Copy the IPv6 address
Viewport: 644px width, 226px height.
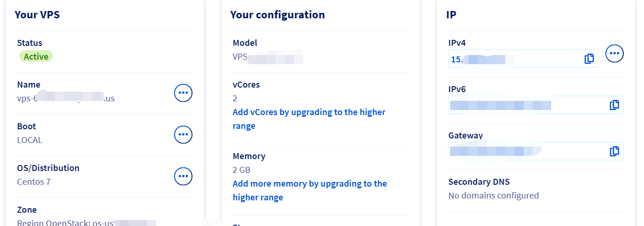614,105
